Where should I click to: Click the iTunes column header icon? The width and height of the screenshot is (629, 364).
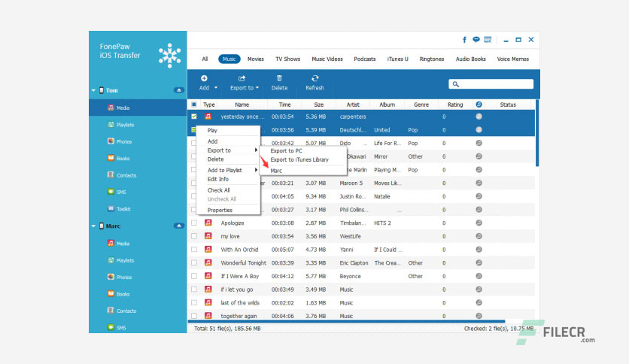click(479, 105)
